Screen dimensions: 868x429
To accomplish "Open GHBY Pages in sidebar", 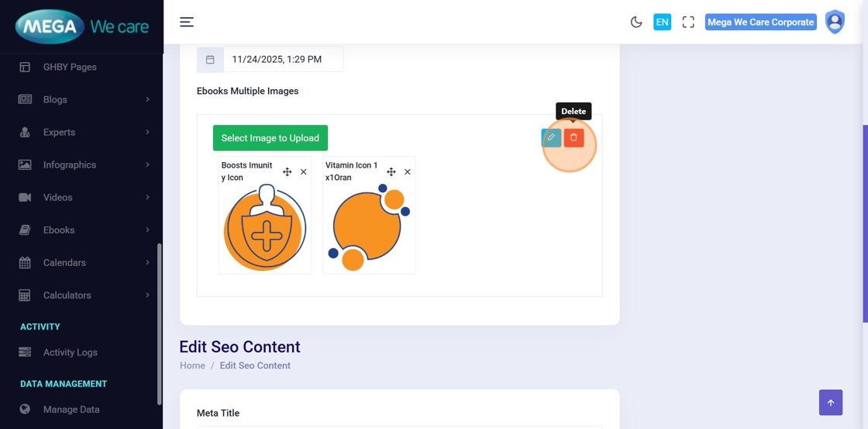I will tap(70, 67).
